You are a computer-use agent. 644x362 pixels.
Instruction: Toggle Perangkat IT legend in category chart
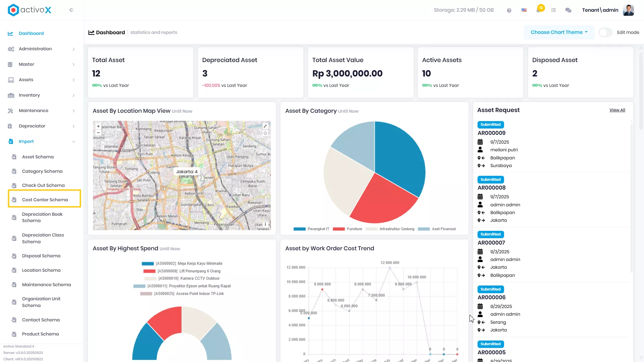point(311,229)
